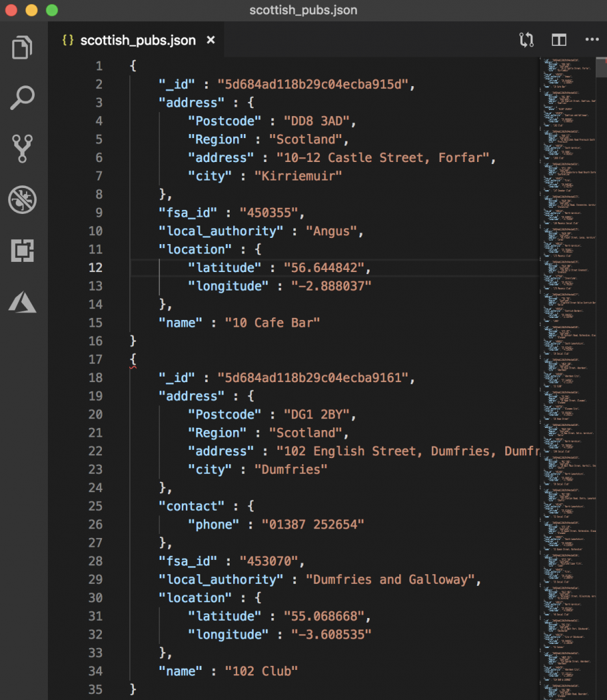
Task: Click the "Dumfries" city value on line 23
Action: (x=291, y=469)
